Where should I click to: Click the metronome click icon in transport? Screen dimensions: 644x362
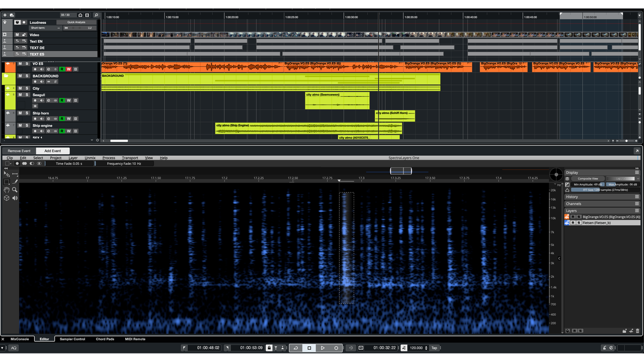pos(605,348)
